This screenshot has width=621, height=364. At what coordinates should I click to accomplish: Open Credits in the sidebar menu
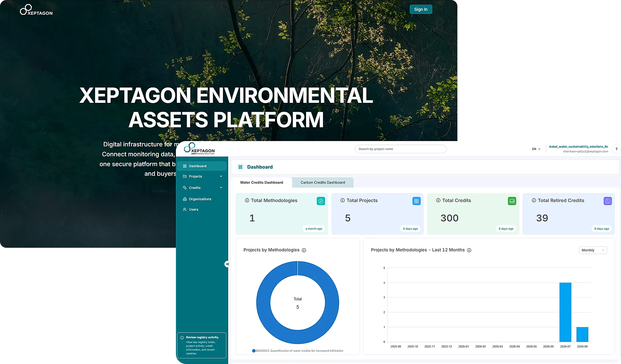coord(202,188)
